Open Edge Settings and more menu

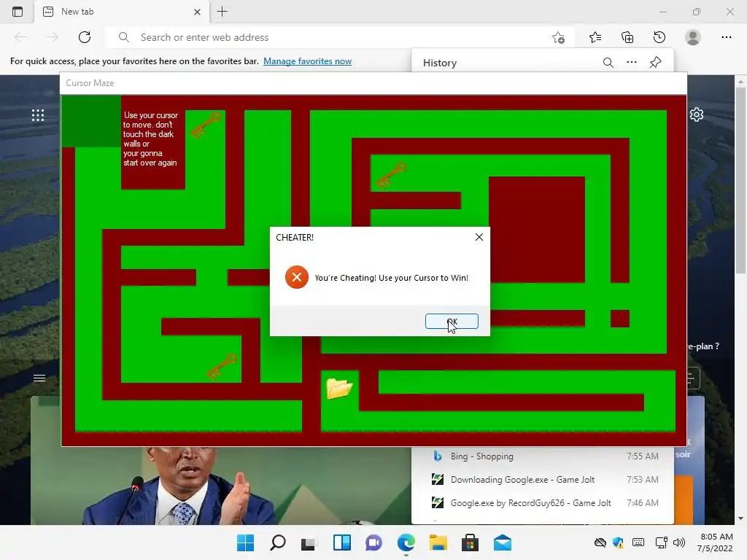point(726,37)
